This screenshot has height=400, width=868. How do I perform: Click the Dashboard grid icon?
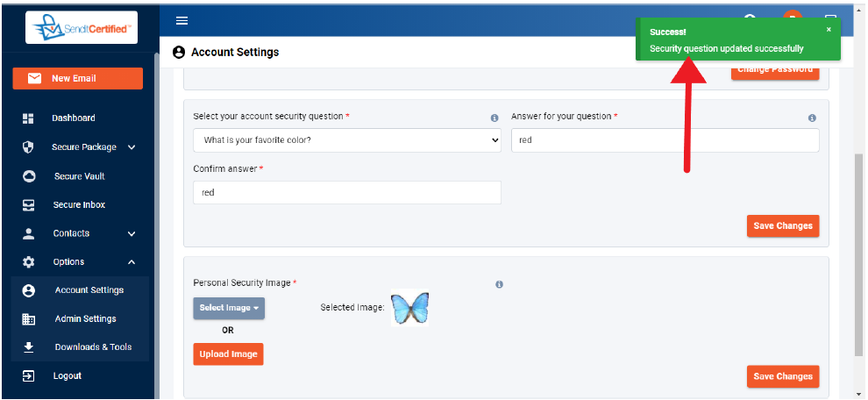[28, 118]
